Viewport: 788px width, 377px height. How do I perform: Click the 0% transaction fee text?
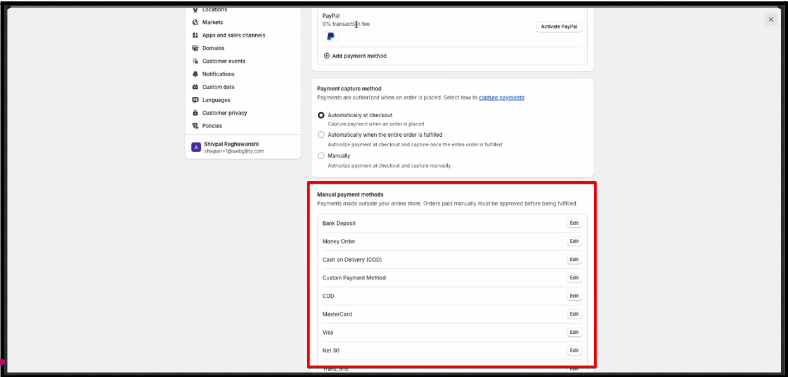click(x=346, y=24)
